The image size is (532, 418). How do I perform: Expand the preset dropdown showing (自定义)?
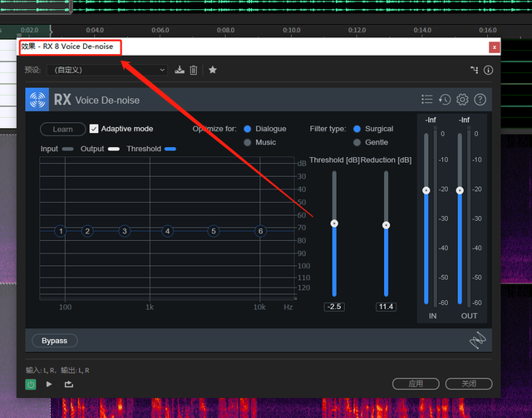pyautogui.click(x=107, y=70)
